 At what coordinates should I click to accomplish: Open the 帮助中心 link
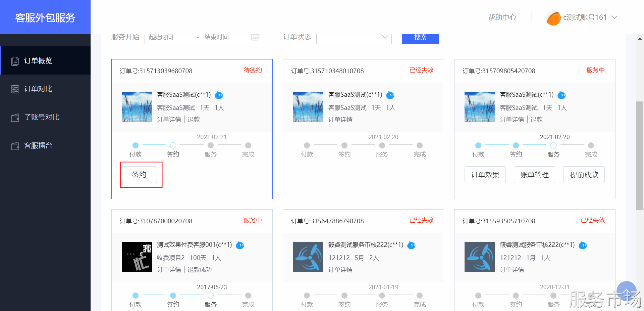coord(502,17)
